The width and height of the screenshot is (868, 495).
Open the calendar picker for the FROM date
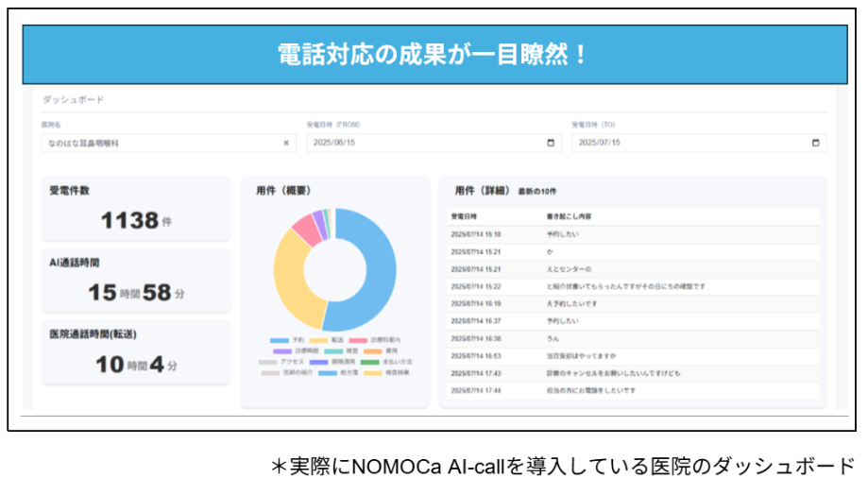pos(551,144)
